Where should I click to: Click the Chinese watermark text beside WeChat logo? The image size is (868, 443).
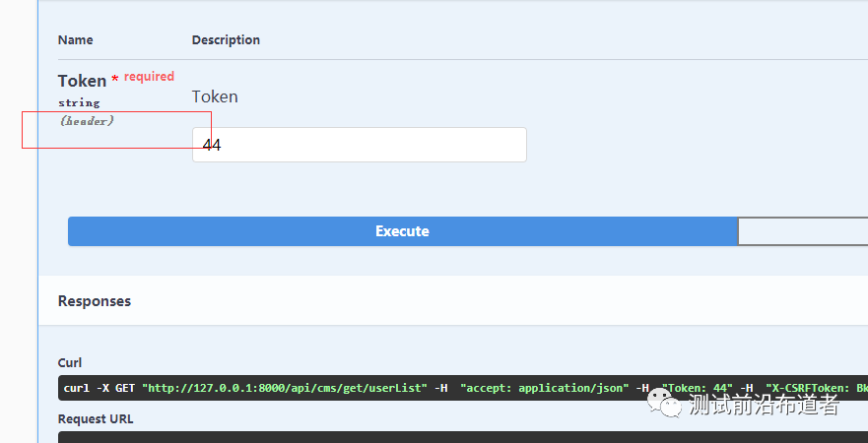coord(765,404)
